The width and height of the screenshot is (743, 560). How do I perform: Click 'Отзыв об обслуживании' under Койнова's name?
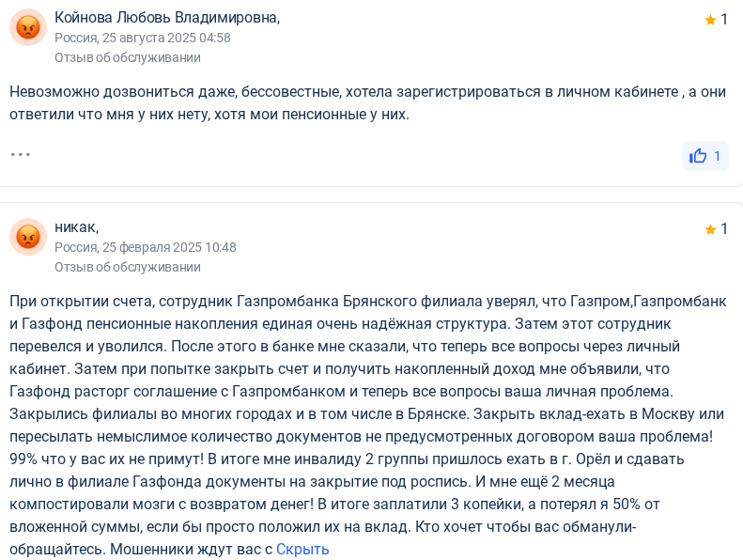[x=128, y=57]
